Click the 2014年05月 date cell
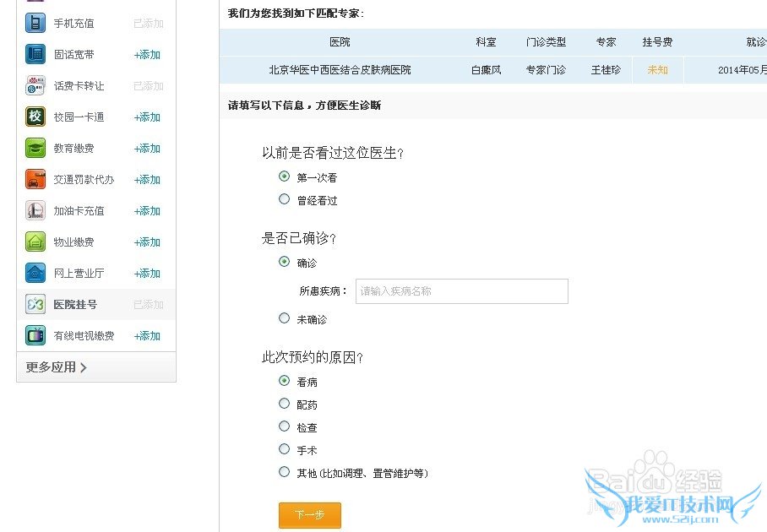 point(742,70)
